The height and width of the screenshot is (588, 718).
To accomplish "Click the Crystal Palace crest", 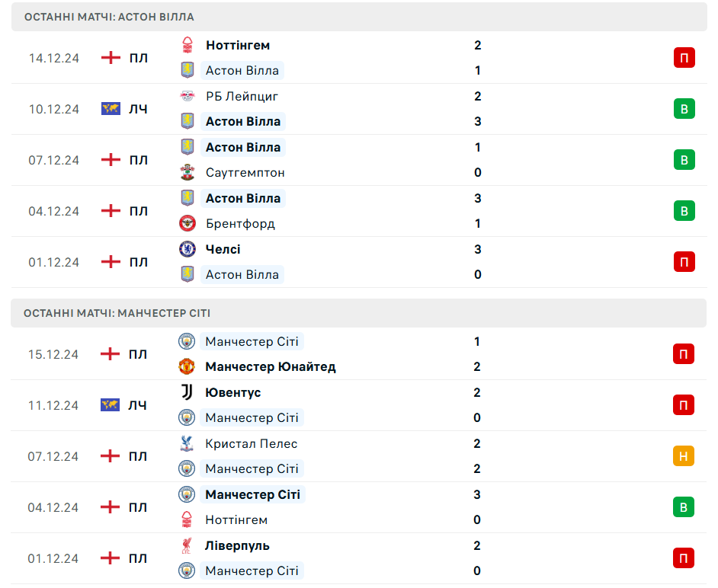I will tap(187, 443).
